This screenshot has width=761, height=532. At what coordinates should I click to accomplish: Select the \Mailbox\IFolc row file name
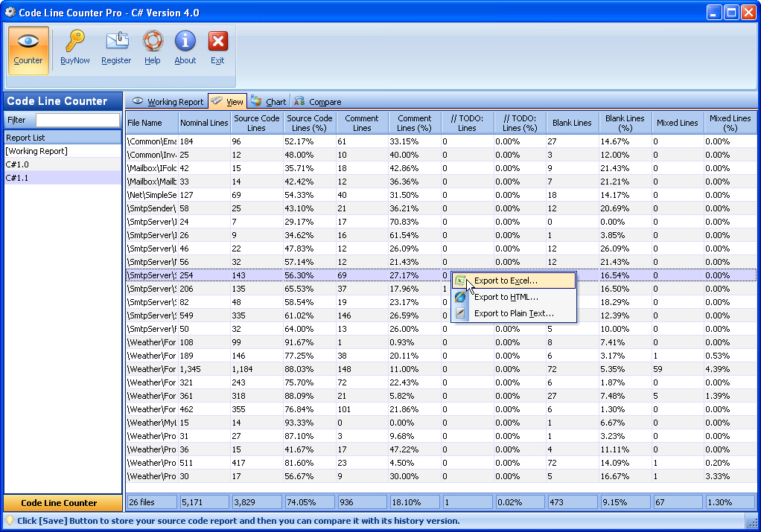[152, 168]
